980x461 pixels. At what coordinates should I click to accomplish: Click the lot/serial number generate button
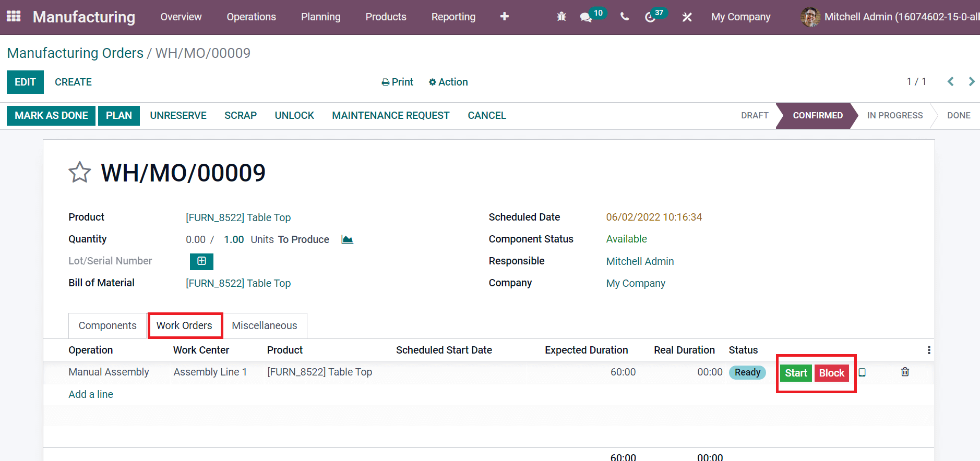[201, 261]
